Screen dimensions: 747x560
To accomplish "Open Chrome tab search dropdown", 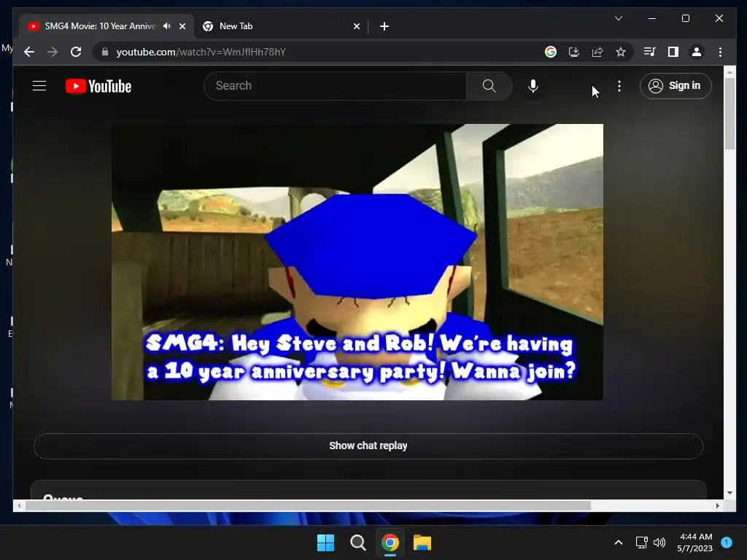I will point(619,18).
